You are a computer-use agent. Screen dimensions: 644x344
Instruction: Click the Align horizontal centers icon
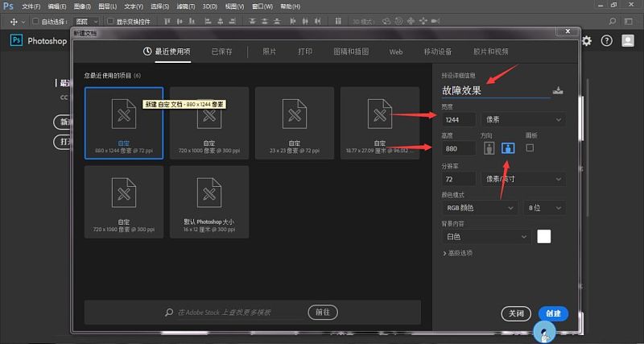pos(221,22)
